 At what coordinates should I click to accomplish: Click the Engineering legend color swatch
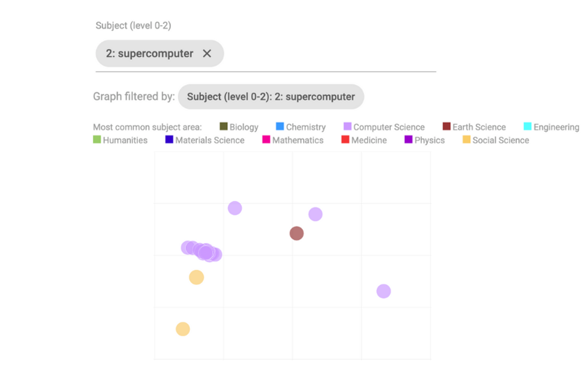pyautogui.click(x=528, y=126)
